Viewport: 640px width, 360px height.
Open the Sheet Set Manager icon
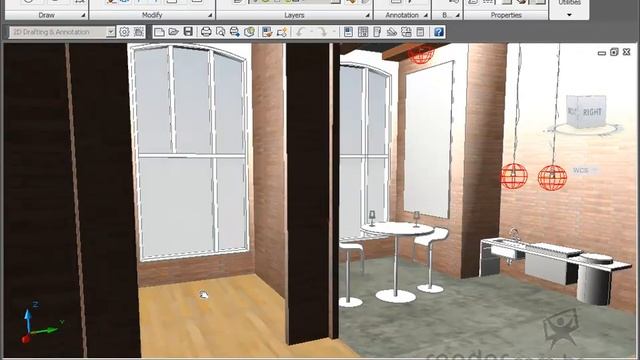pos(391,32)
